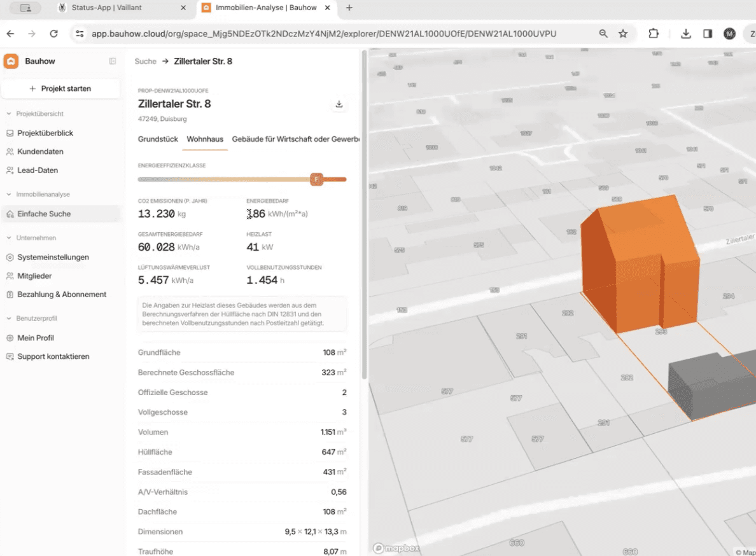Click the Einfache Suche house icon
This screenshot has height=556, width=756.
[x=10, y=214]
